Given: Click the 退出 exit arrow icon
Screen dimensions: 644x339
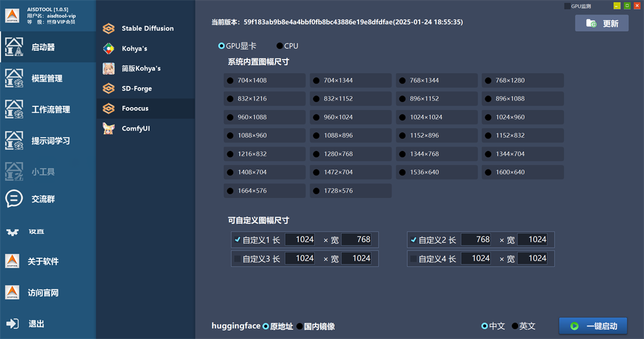Looking at the screenshot, I should tap(13, 323).
